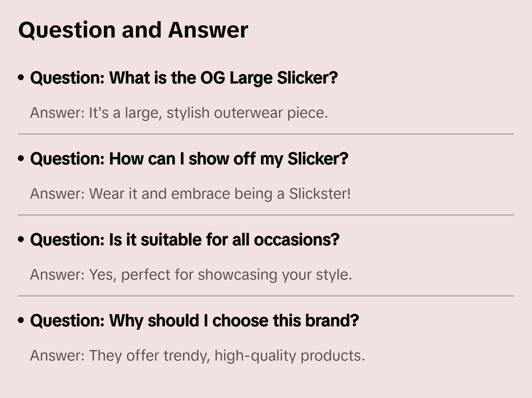This screenshot has height=398, width=532.
Task: Click the word "Slickster!" in the second answer
Action: [320, 194]
